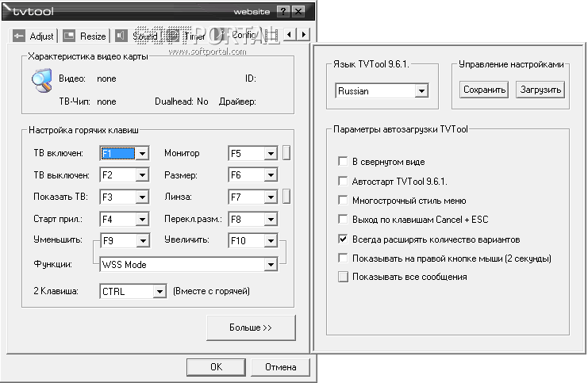
Task: Click the Загрузить settings button
Action: tap(540, 90)
